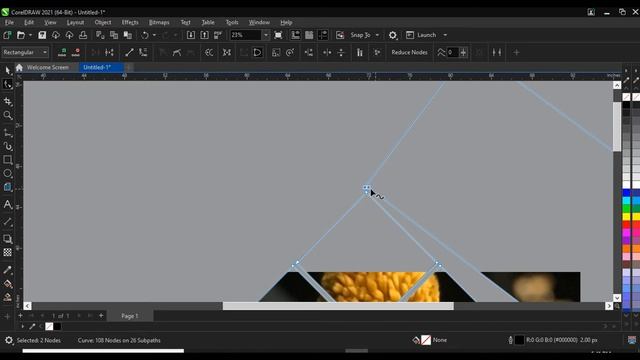Viewport: 640px width, 360px height.
Task: Toggle Reflect Nodes Horizontally
Action: pyautogui.click(x=327, y=52)
